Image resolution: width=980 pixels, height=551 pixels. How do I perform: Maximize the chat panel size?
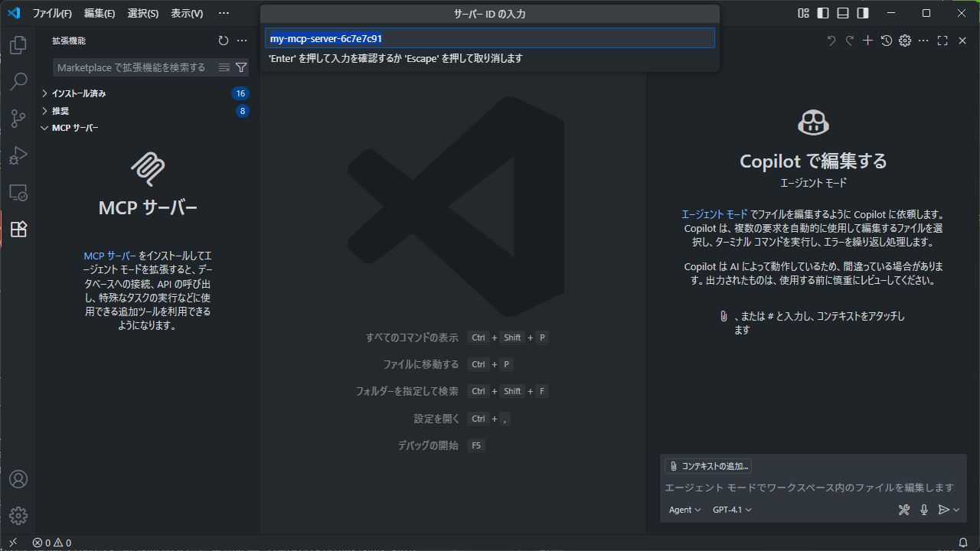click(942, 41)
